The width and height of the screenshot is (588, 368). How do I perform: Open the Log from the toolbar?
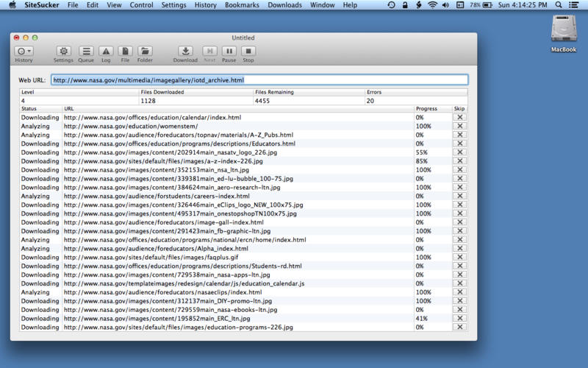click(106, 52)
